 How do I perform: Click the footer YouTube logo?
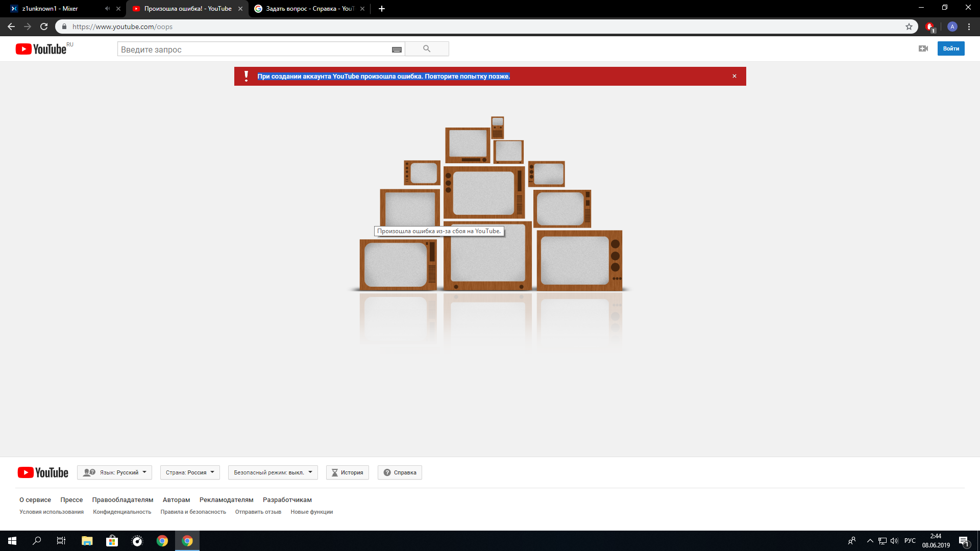pos(43,472)
